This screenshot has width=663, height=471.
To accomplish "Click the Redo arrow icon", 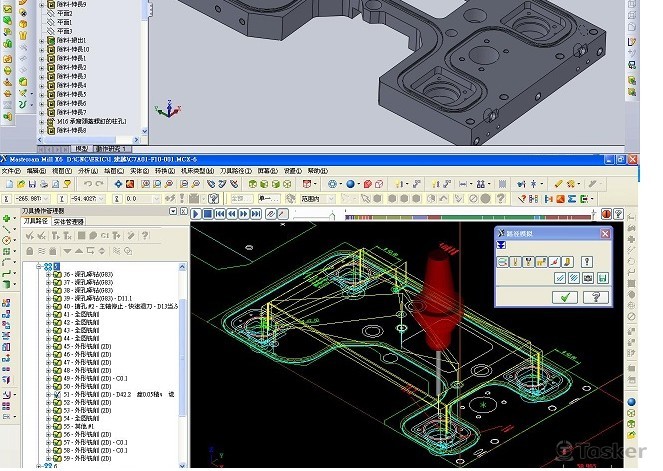I will (99, 184).
